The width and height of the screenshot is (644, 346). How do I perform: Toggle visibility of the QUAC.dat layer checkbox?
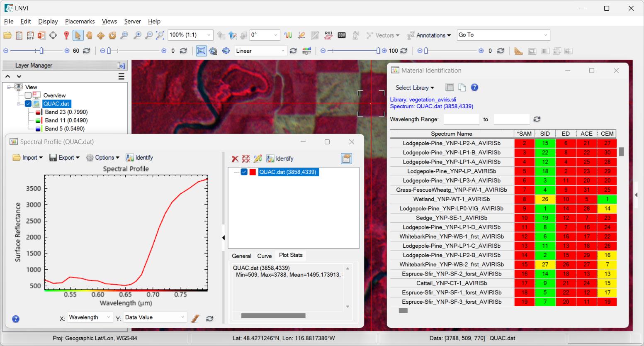(28, 104)
